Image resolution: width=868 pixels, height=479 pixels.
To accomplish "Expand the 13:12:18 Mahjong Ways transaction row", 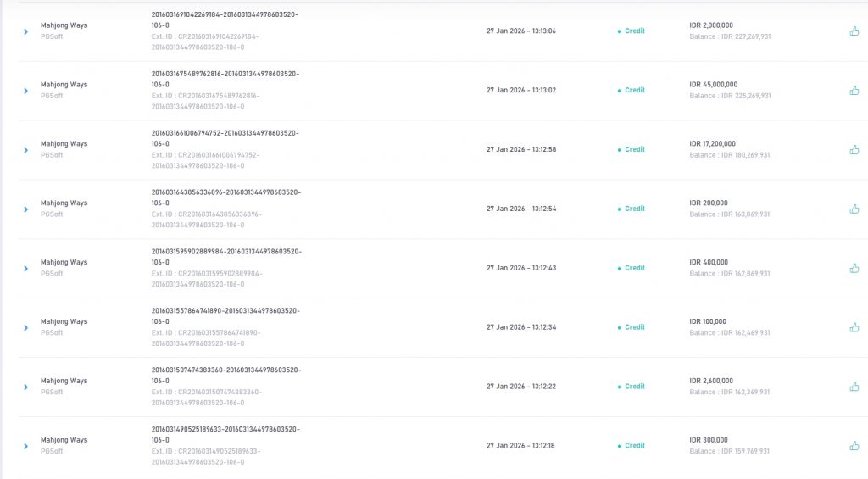I will pos(25,447).
